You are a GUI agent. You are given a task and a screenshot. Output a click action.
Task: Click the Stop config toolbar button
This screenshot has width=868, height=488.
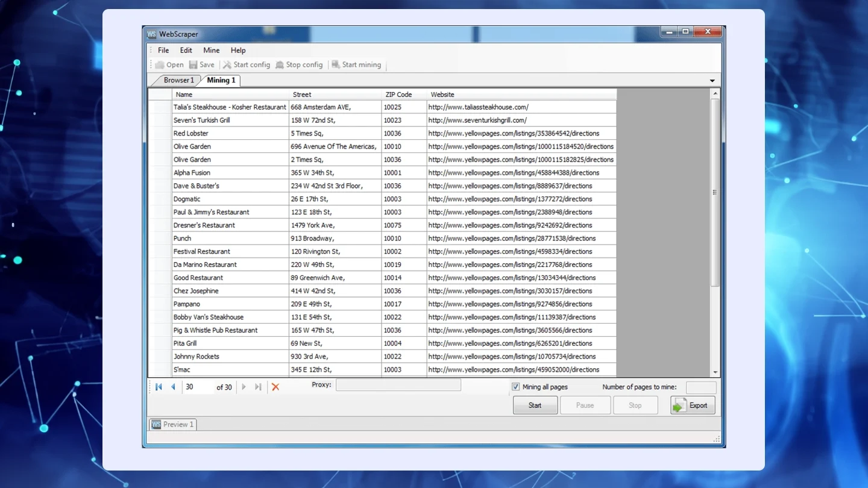pyautogui.click(x=299, y=64)
